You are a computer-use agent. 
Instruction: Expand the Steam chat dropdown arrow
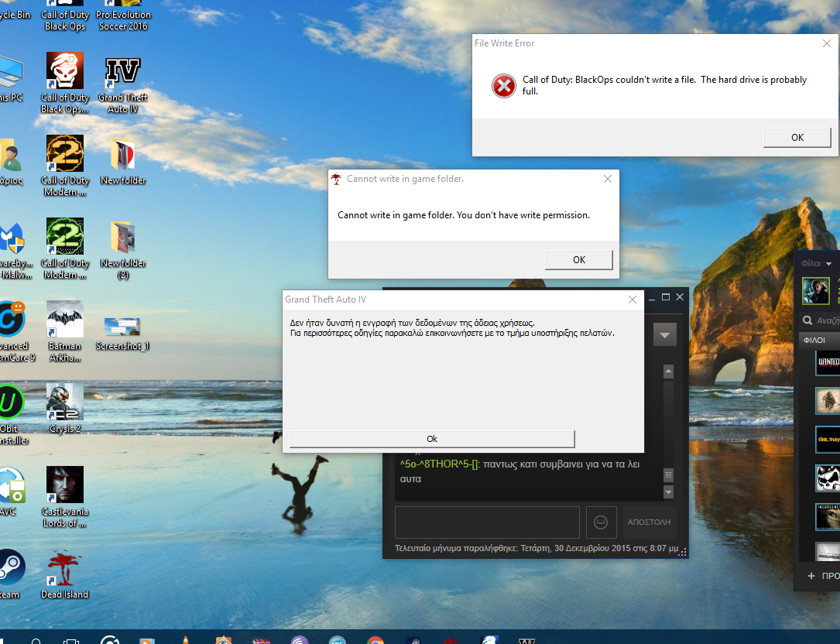click(664, 335)
